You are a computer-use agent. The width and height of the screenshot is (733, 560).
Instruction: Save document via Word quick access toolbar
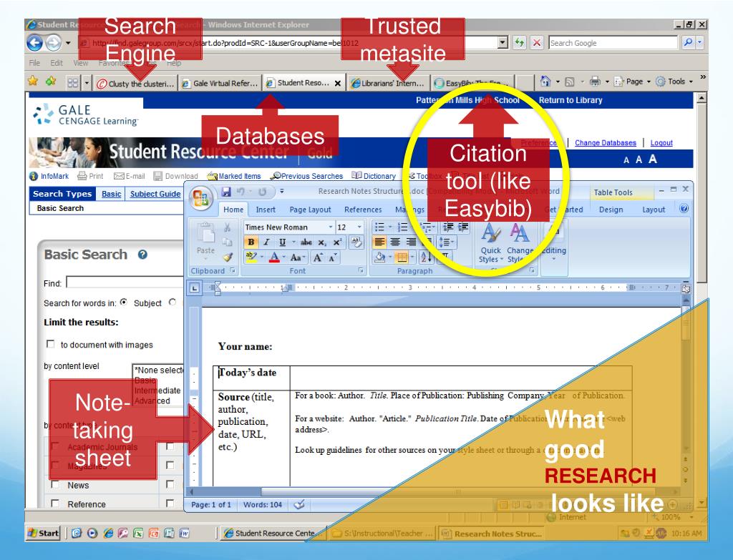[226, 192]
